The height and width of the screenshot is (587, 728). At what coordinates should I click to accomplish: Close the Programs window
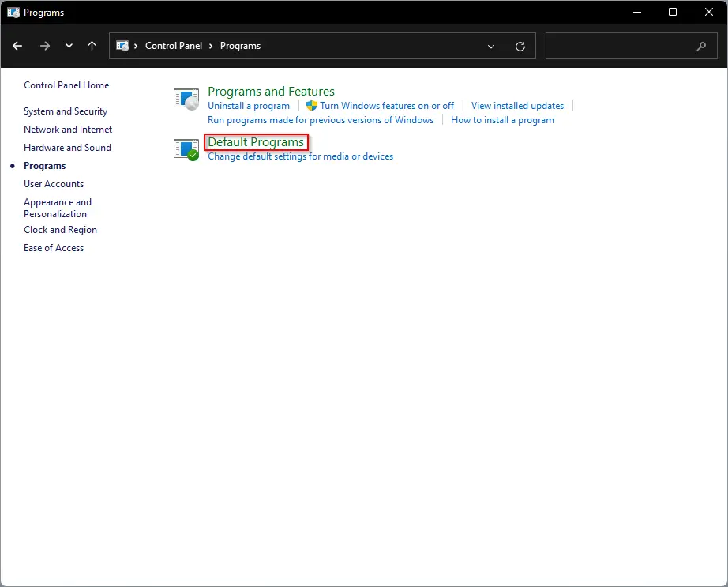tap(708, 12)
